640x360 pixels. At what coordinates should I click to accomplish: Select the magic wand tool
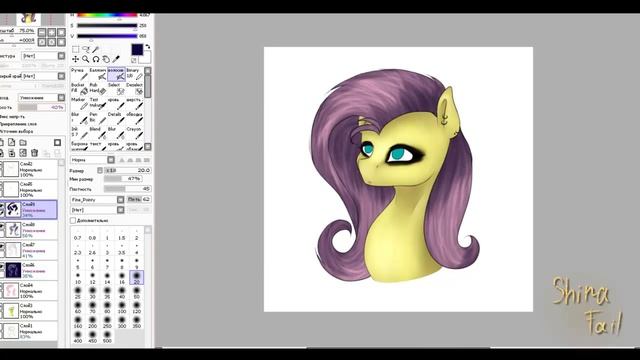pyautogui.click(x=96, y=49)
